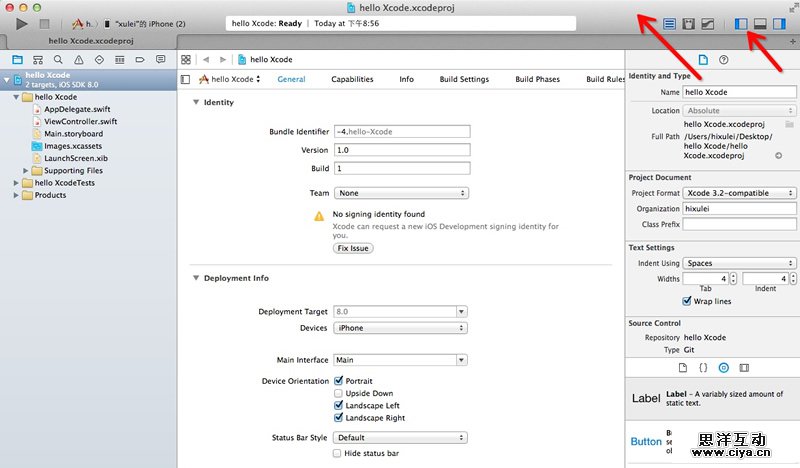Click the Stop button in toolbar

[x=44, y=22]
